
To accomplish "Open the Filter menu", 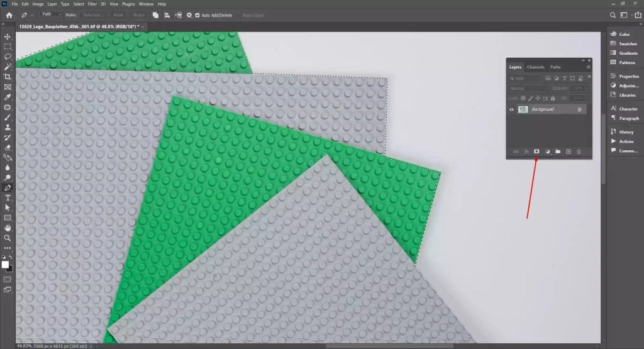I will [x=92, y=4].
